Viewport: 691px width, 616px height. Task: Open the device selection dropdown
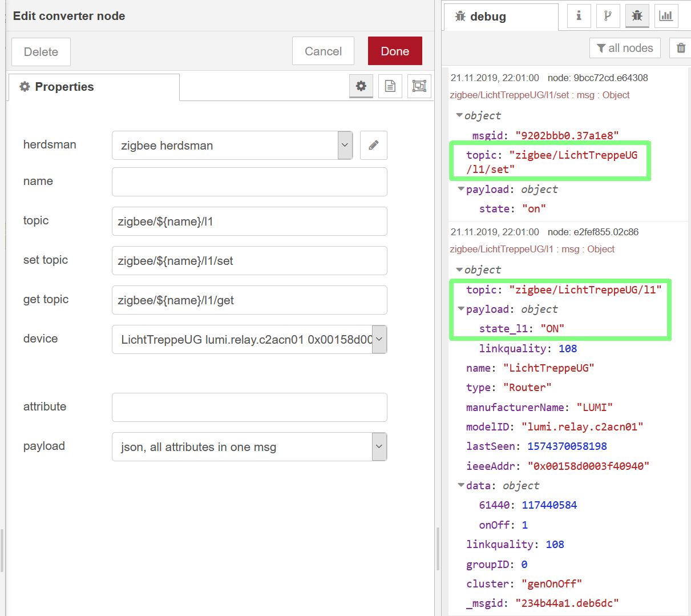point(381,339)
